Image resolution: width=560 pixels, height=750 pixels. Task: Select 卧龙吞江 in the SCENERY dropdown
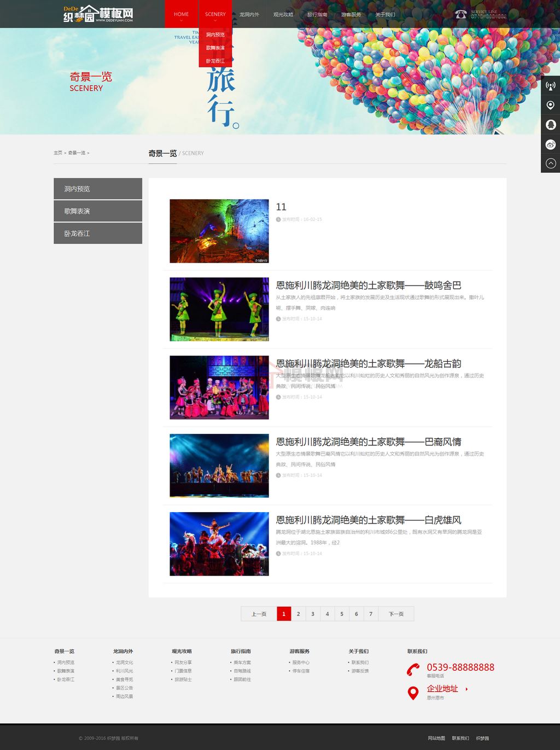(215, 61)
